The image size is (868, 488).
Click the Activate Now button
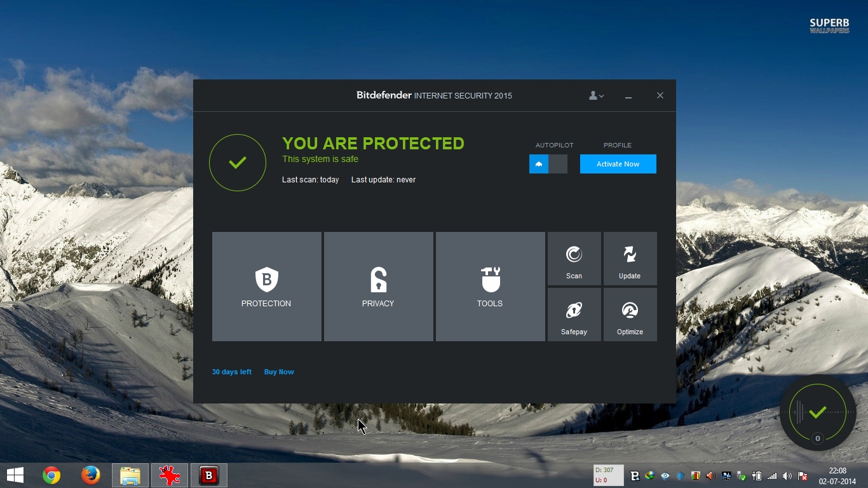618,164
